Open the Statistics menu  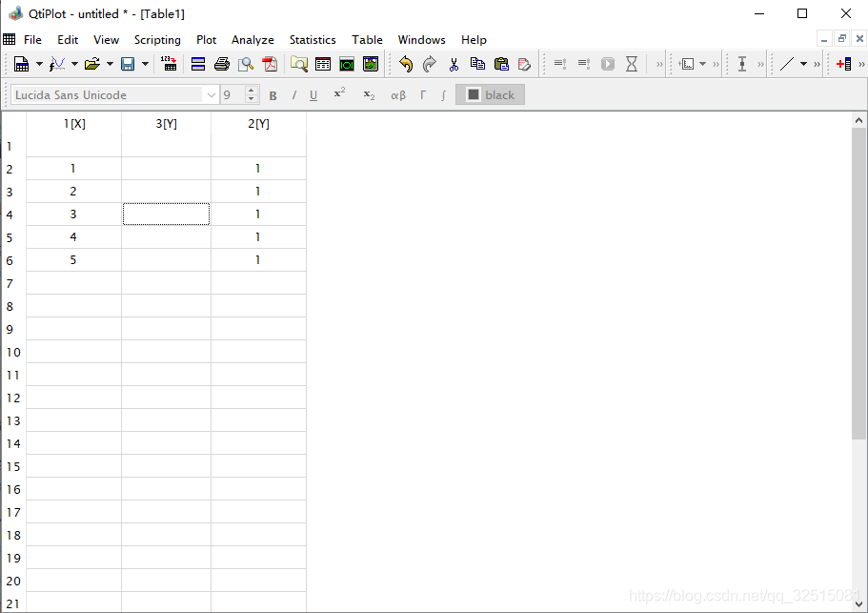click(313, 40)
